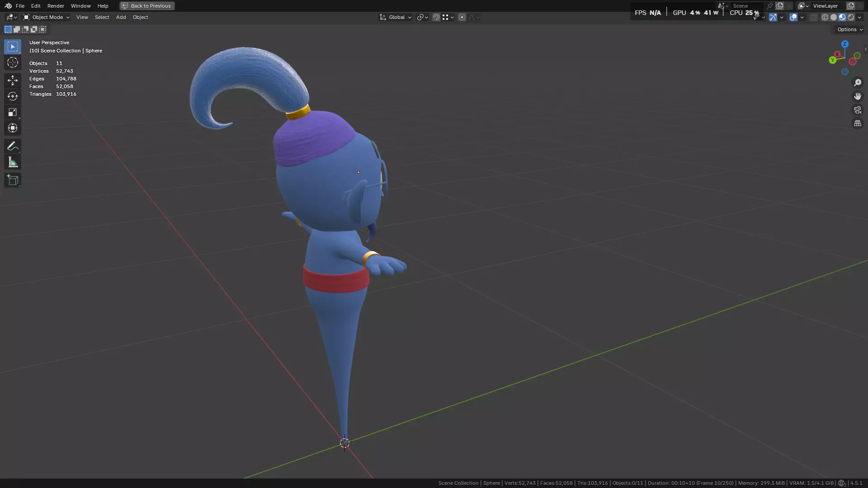Expand the sidebar arrow at viewport edge
The height and width of the screenshot is (488, 868).
pos(865,49)
